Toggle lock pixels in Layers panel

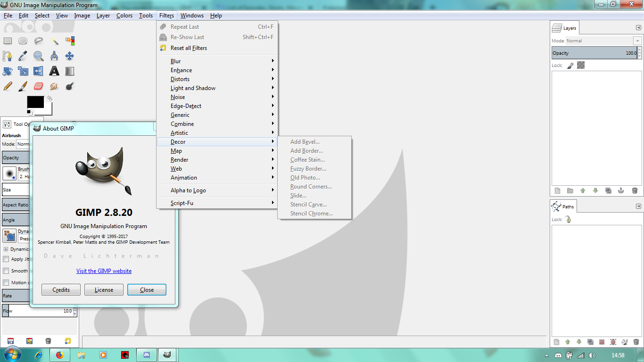[x=570, y=65]
